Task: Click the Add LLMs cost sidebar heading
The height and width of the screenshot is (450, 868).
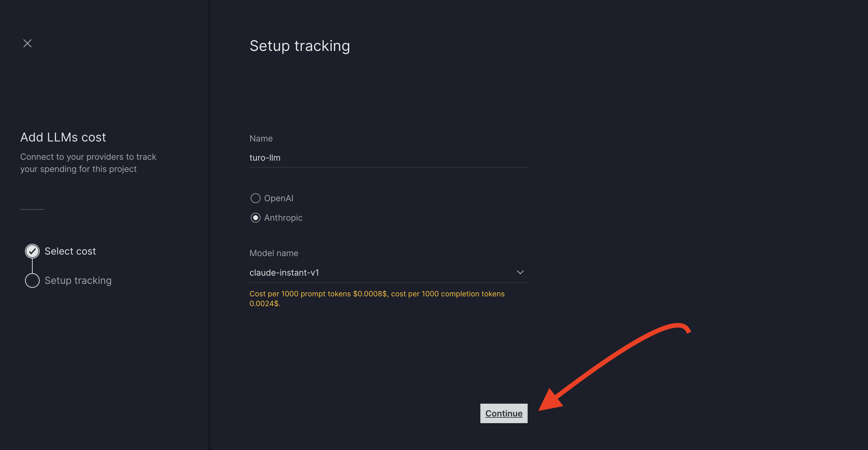Action: [x=63, y=137]
